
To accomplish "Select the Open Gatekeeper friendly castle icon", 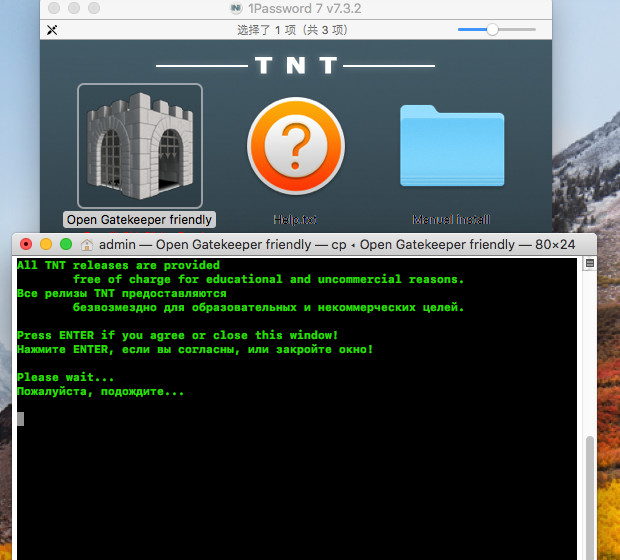I will (x=140, y=145).
